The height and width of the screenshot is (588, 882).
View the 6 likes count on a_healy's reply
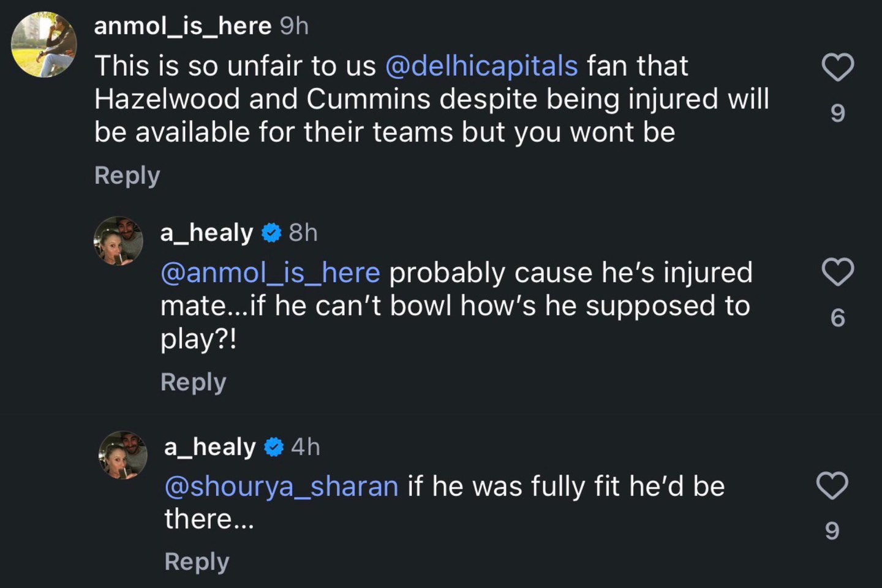(x=837, y=318)
